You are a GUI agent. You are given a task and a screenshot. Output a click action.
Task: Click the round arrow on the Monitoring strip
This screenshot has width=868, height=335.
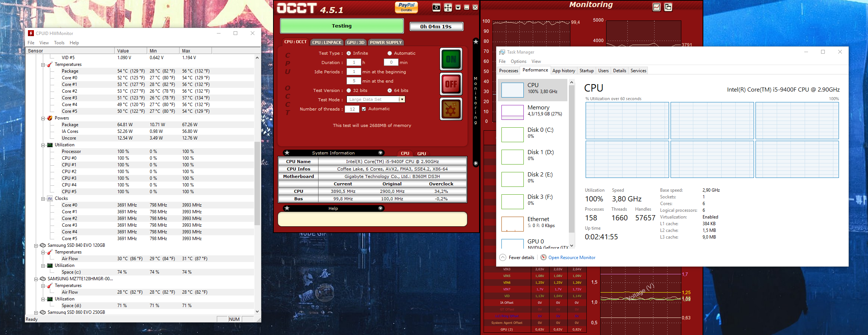click(476, 163)
